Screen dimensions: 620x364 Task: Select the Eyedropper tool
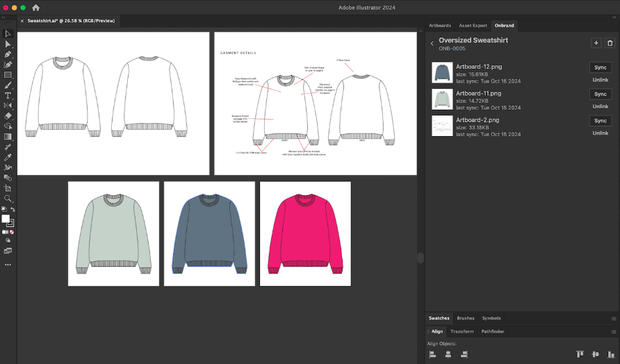(8, 157)
